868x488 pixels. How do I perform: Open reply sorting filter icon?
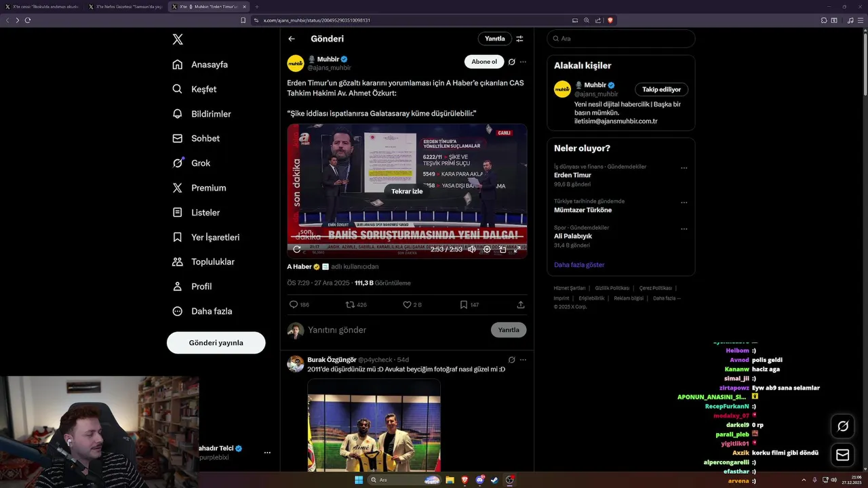[519, 39]
